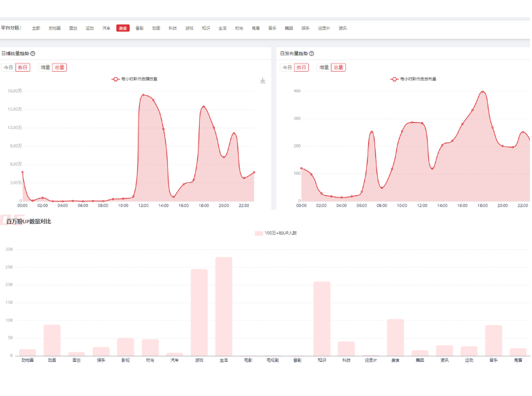This screenshot has height=396, width=532.
Task: Click the 资讯 category link
Action: 342,28
